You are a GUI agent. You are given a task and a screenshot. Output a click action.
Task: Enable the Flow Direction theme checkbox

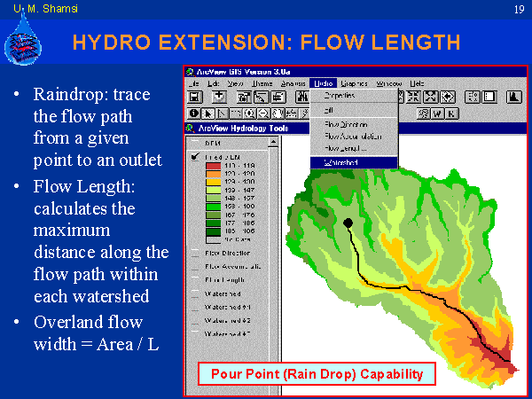coord(195,252)
